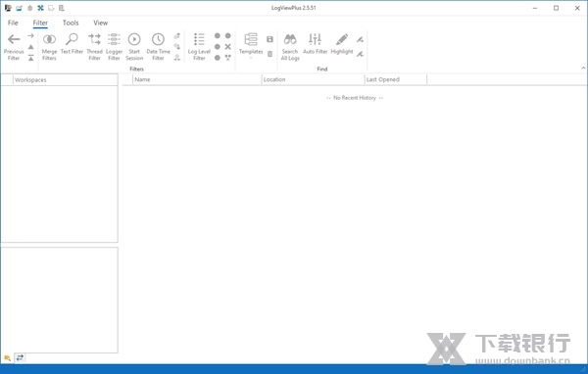Image resolution: width=588 pixels, height=374 pixels.
Task: Click the LogViewPlus app icon in title bar
Action: tap(8, 8)
